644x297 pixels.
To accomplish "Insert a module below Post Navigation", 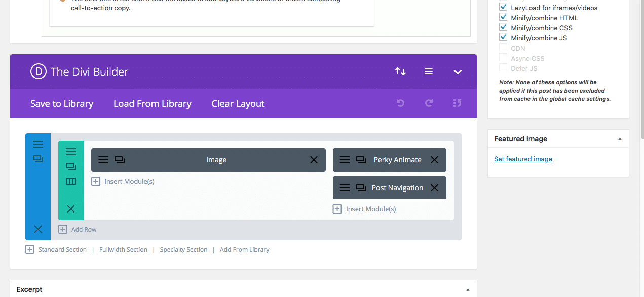I will 365,209.
